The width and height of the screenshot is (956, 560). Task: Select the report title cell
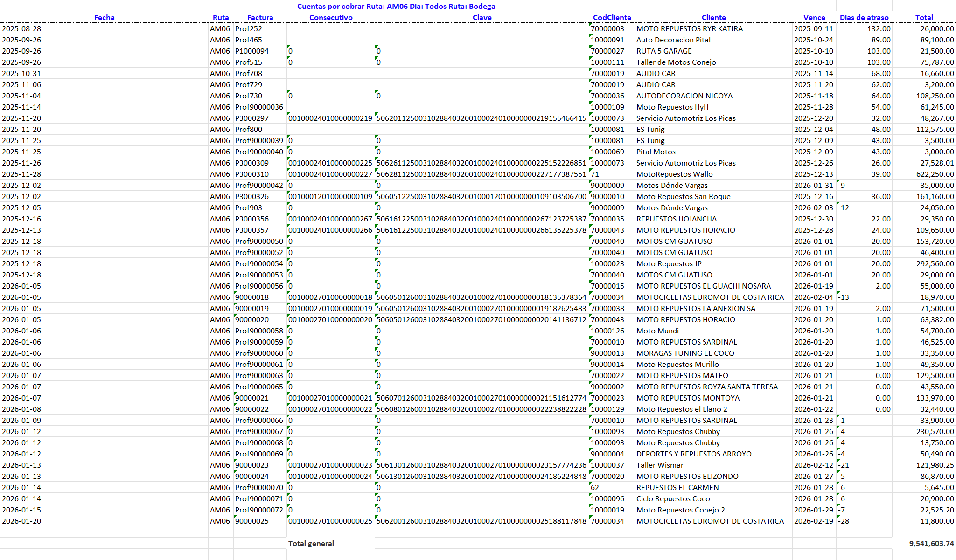click(396, 7)
